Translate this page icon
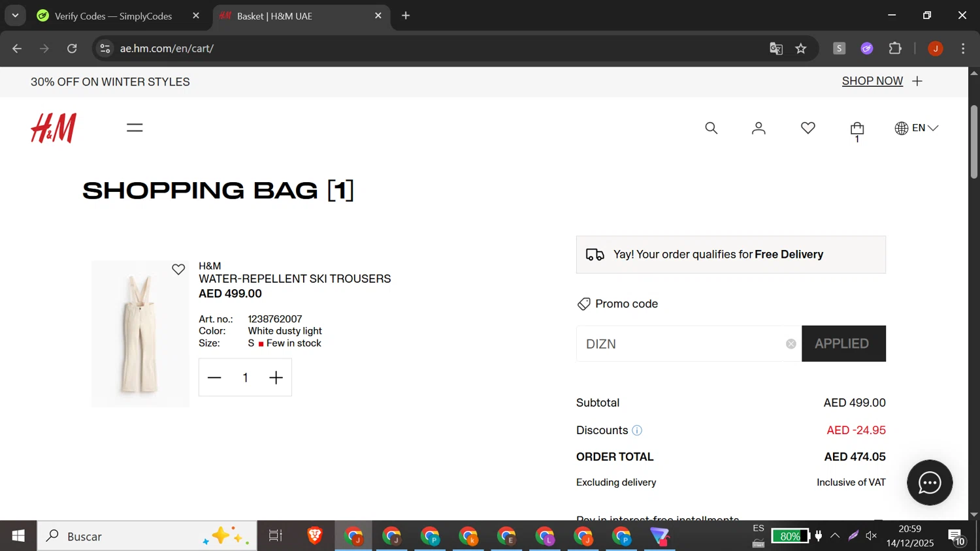The width and height of the screenshot is (980, 551). click(776, 48)
